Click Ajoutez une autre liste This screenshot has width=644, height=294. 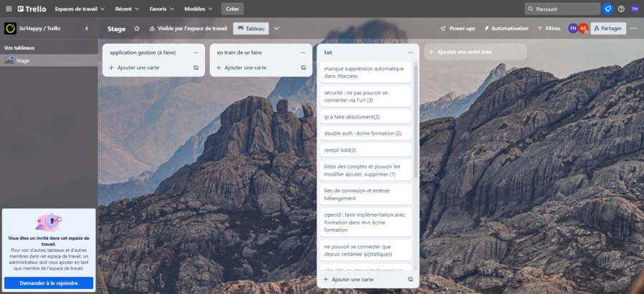(x=475, y=52)
